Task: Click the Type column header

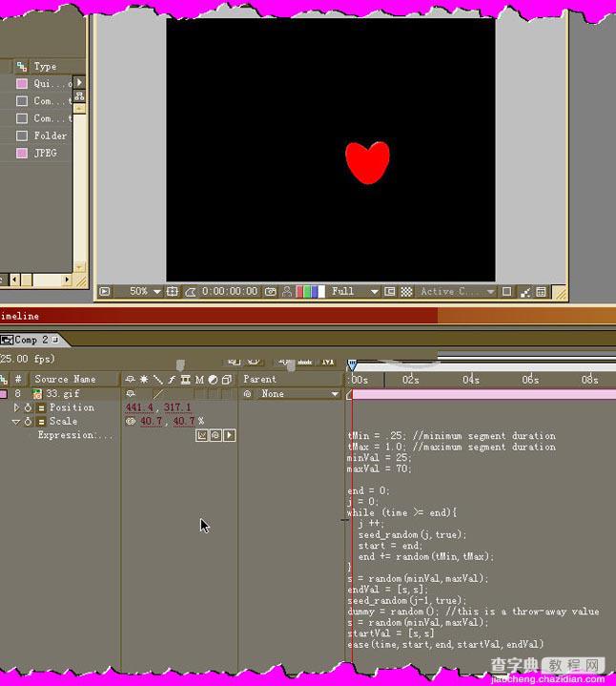Action: coord(45,67)
